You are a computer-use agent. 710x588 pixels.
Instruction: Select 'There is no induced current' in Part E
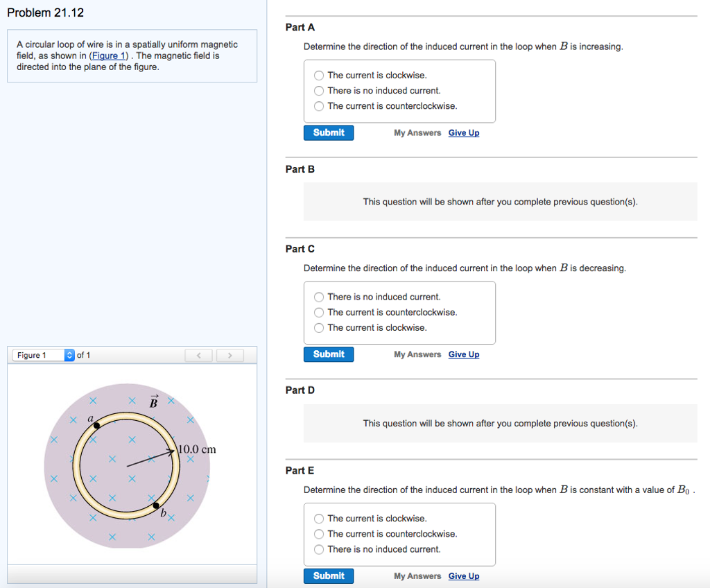pyautogui.click(x=319, y=549)
